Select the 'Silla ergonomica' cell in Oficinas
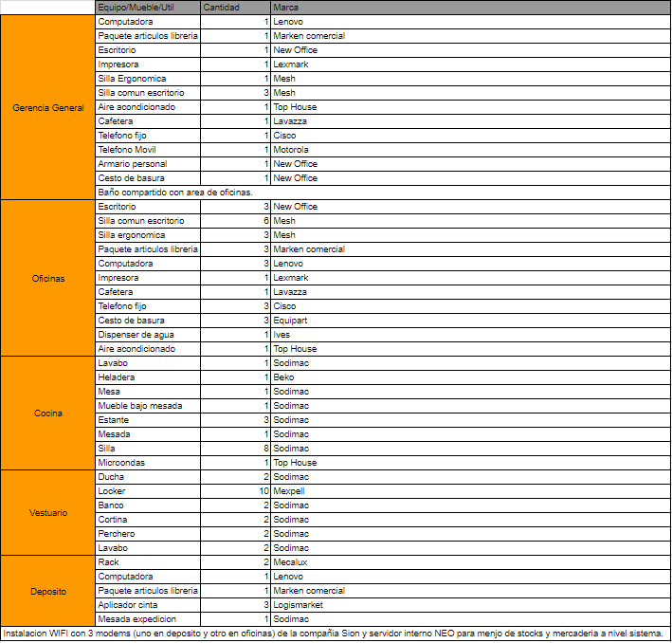This screenshot has height=643, width=672. click(x=148, y=235)
